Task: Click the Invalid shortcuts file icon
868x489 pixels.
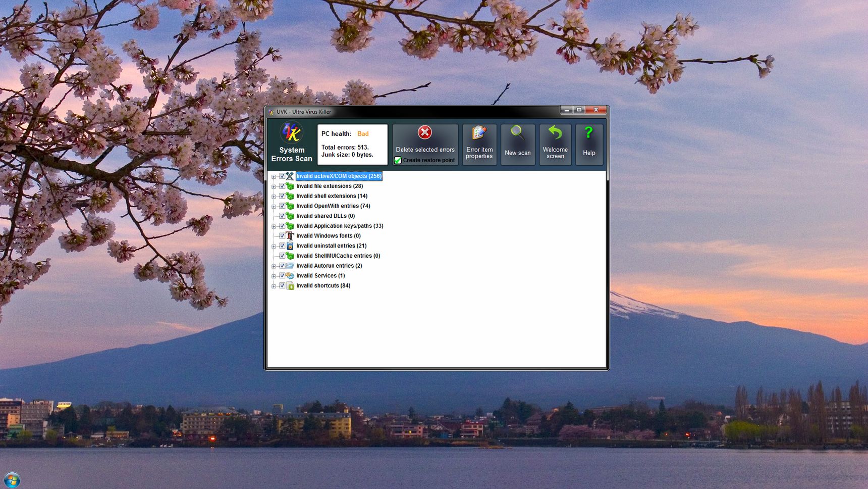Action: click(290, 286)
